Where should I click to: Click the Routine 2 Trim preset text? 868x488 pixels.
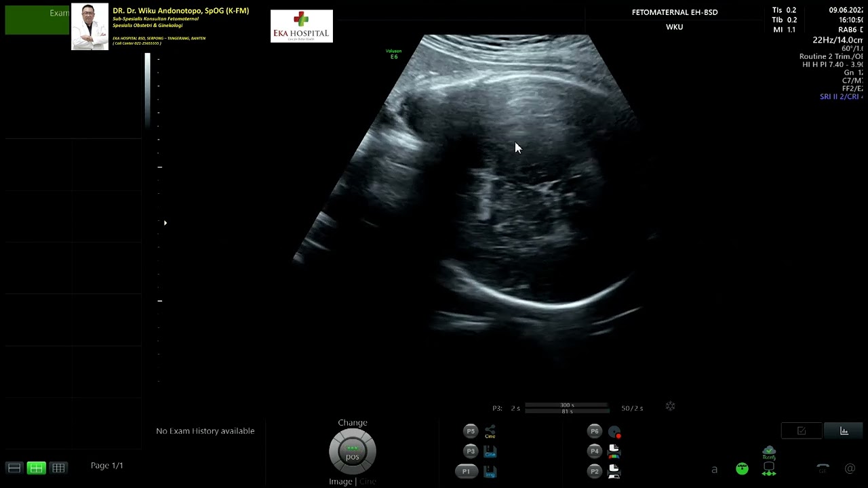pyautogui.click(x=831, y=57)
